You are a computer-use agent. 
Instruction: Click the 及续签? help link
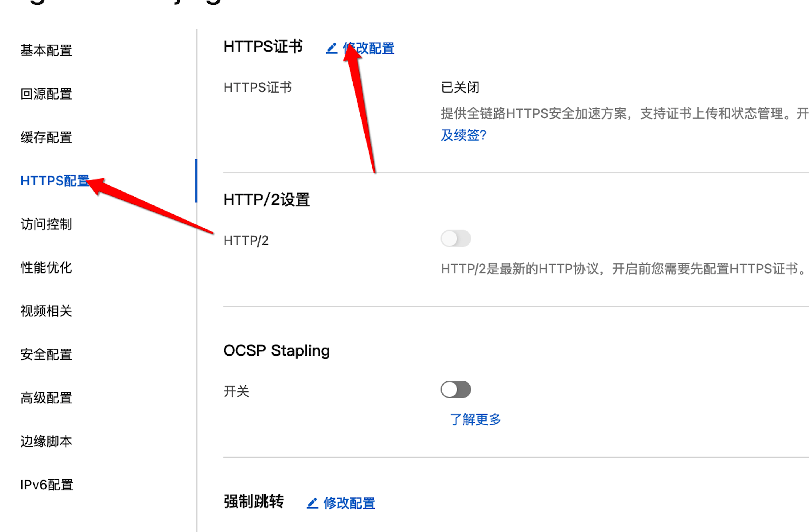coord(463,135)
